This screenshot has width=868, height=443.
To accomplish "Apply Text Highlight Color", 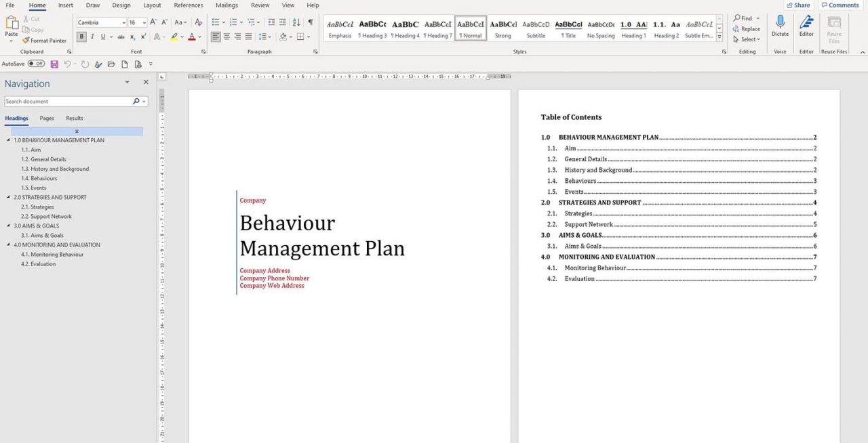I will (x=174, y=37).
